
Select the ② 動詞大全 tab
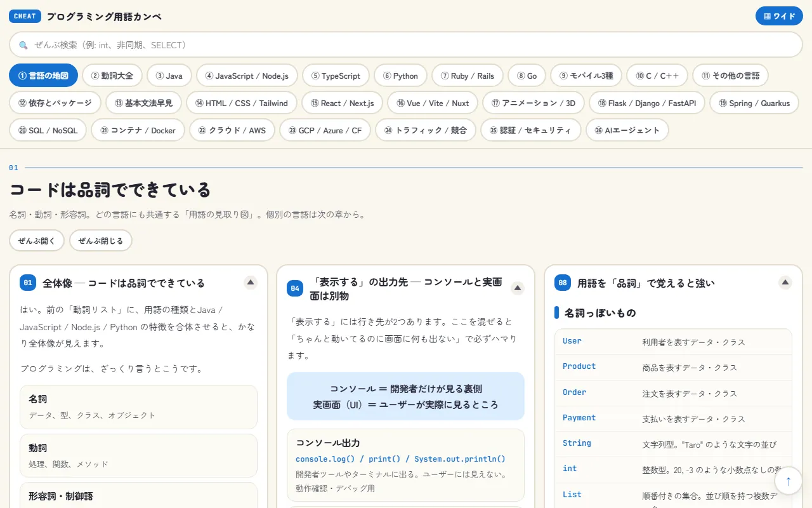(x=112, y=76)
